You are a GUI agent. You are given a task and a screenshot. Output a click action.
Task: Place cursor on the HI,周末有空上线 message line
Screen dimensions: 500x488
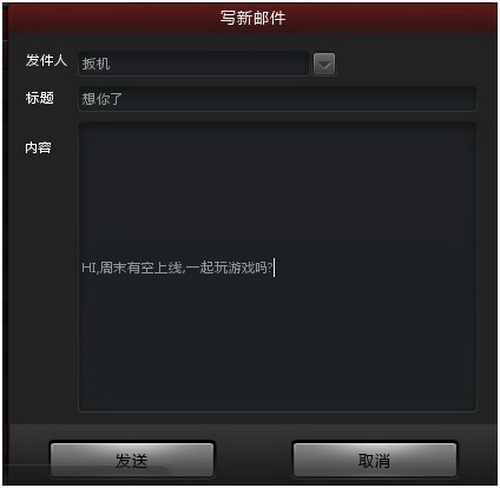tap(177, 268)
